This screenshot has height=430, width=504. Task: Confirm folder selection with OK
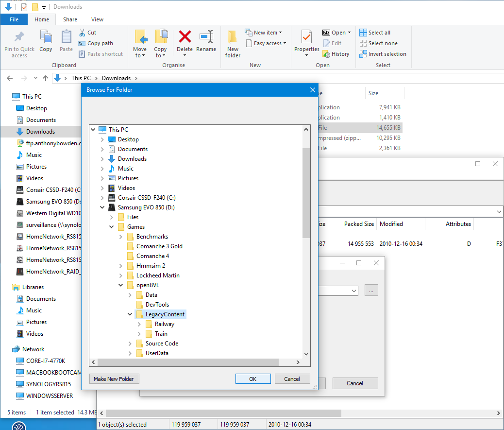point(253,378)
